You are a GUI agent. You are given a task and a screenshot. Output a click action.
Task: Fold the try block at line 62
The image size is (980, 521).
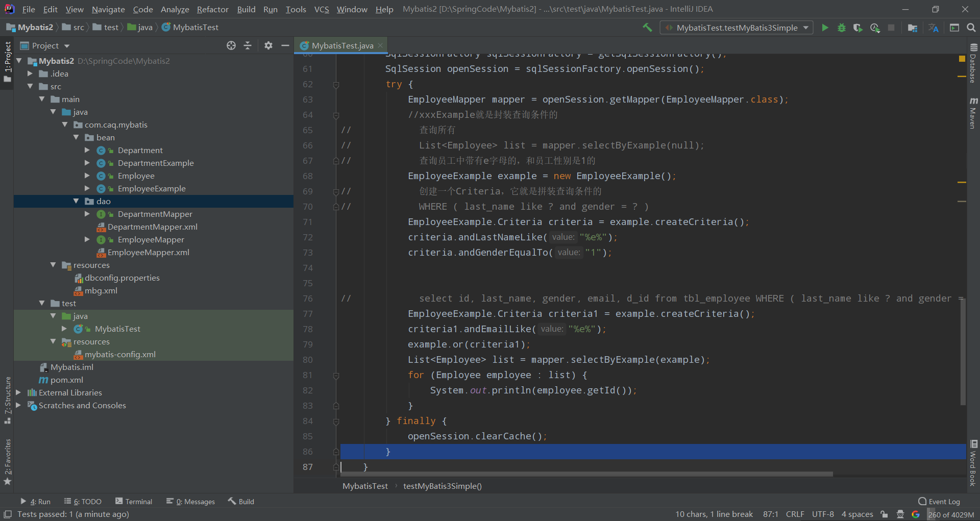(x=336, y=85)
